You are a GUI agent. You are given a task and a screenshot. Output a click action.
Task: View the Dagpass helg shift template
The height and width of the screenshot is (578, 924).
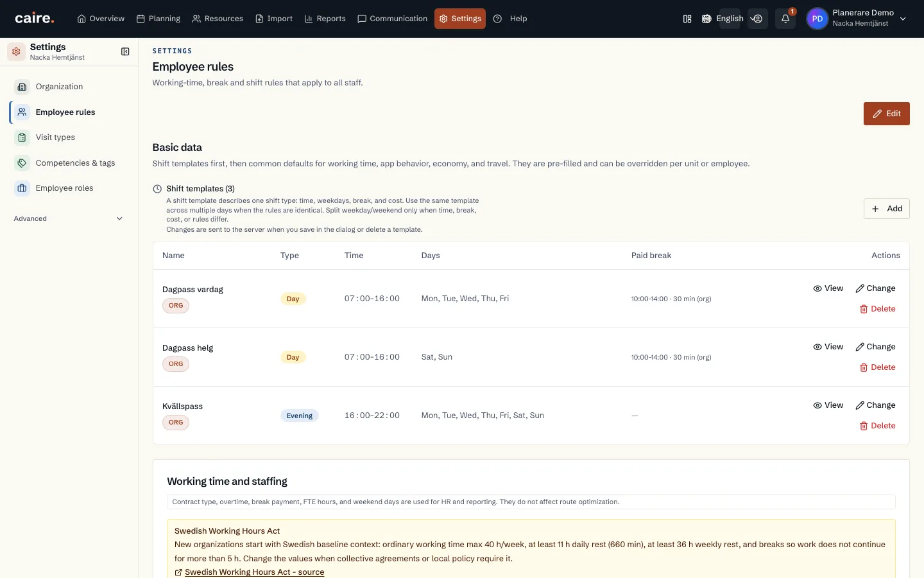[x=828, y=347]
